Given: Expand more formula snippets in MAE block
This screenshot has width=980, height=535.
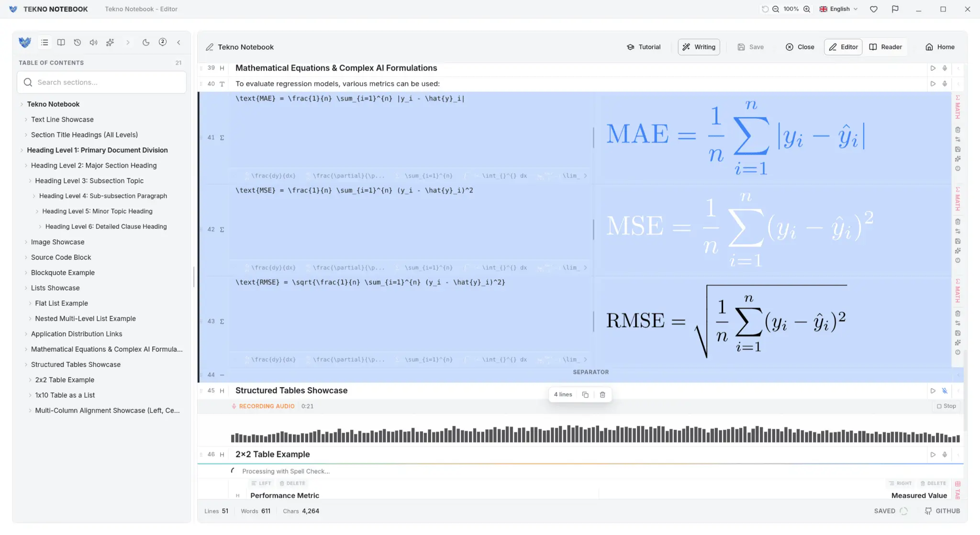Looking at the screenshot, I should click(x=585, y=176).
